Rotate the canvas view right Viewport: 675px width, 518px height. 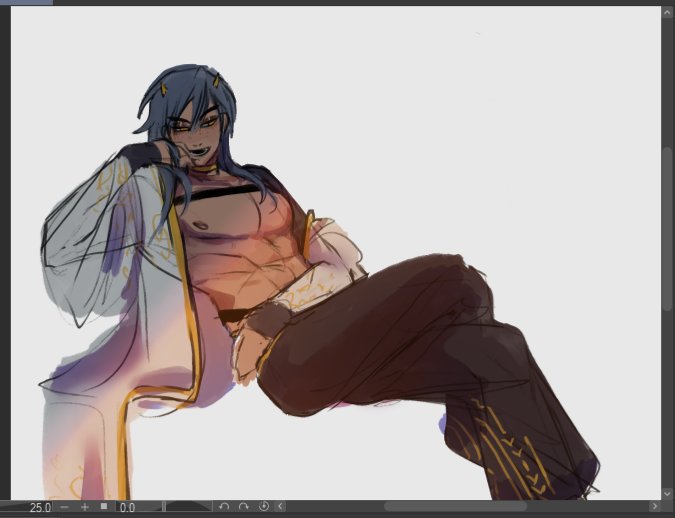pos(244,506)
